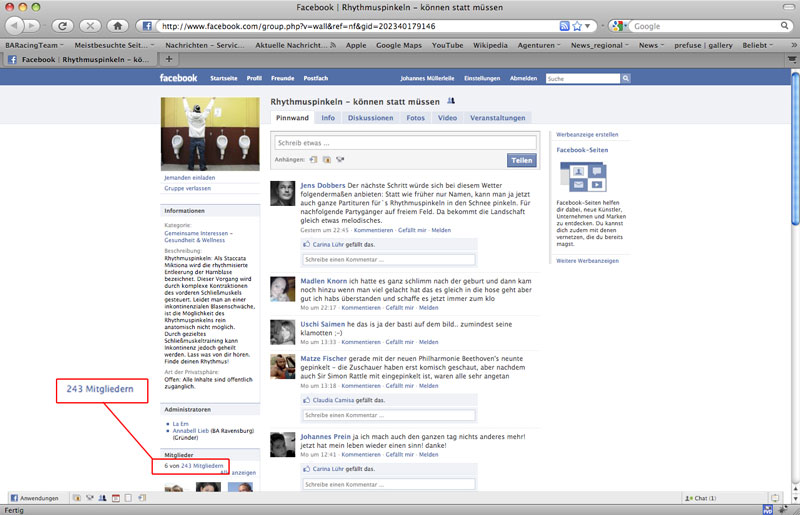Click the magnifier in Google search box
This screenshot has width=800, height=515.
click(785, 26)
